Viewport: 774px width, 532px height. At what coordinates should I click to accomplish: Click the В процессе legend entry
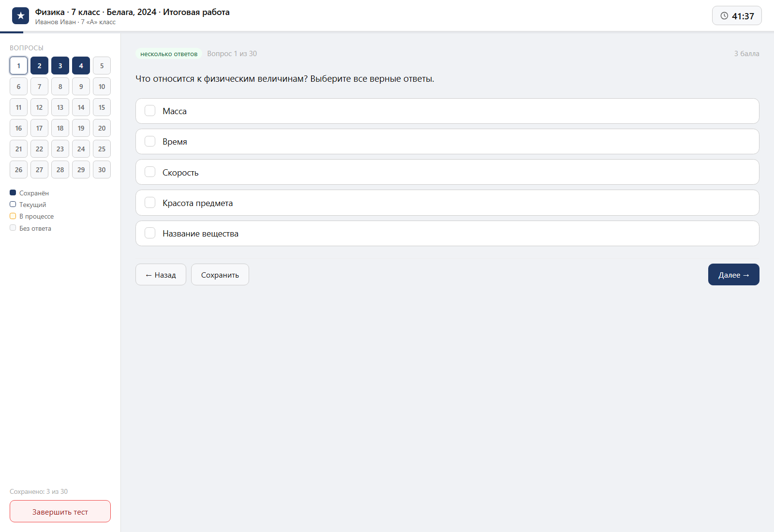click(x=31, y=216)
